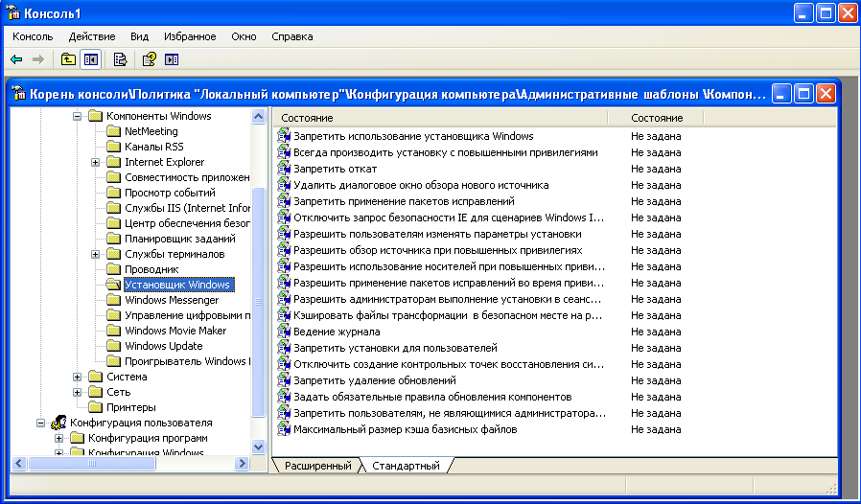Open the Избранное menu
The image size is (861, 504).
point(190,36)
